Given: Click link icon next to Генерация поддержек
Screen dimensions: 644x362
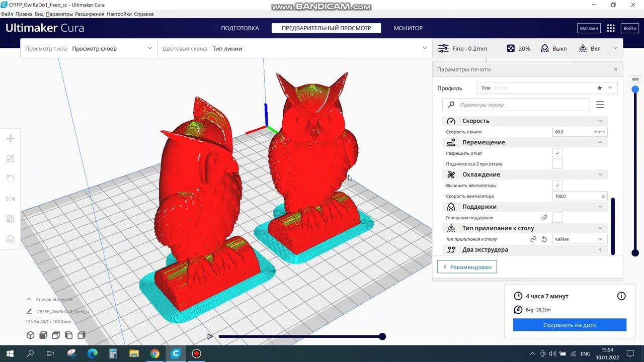Looking at the screenshot, I should (544, 218).
